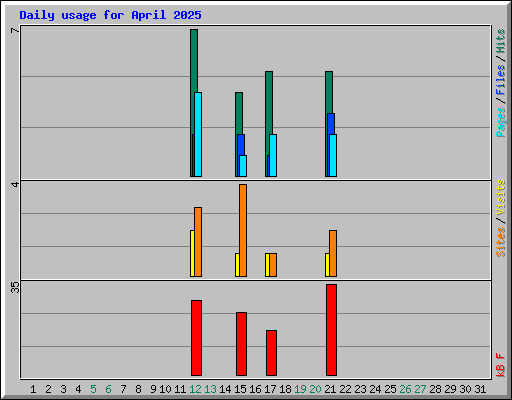
Task: Click the cyan Pages bar for day 12
Action: tap(198, 134)
